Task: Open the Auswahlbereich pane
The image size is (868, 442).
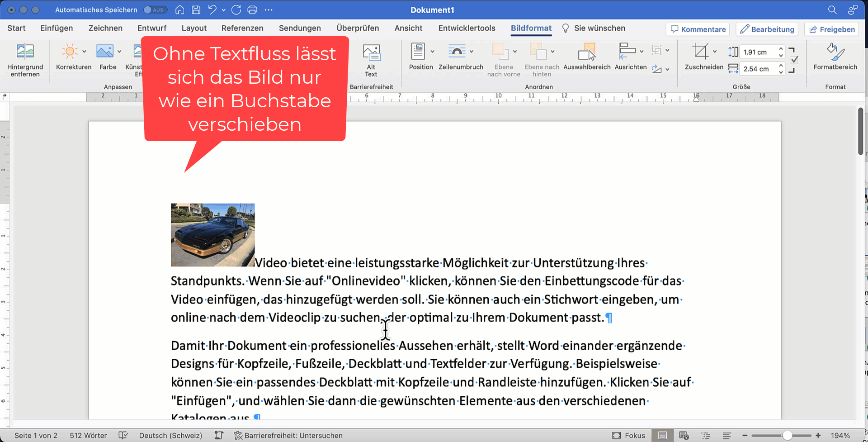Action: coord(587,52)
